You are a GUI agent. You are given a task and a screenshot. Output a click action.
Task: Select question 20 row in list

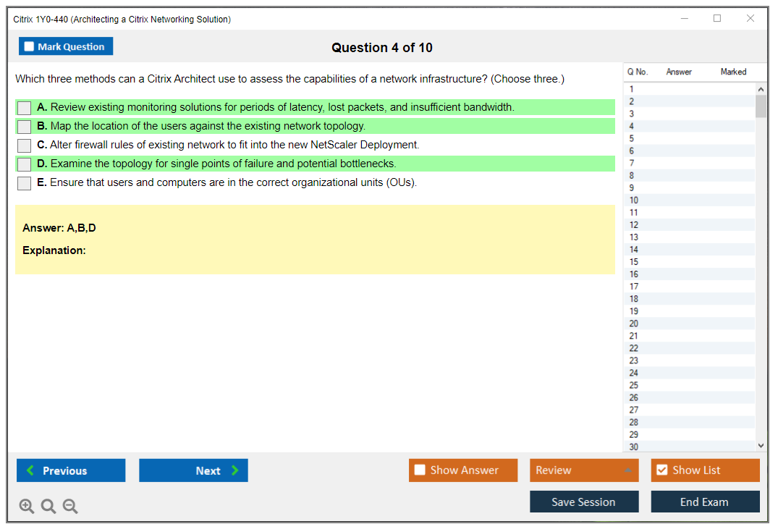tap(634, 324)
